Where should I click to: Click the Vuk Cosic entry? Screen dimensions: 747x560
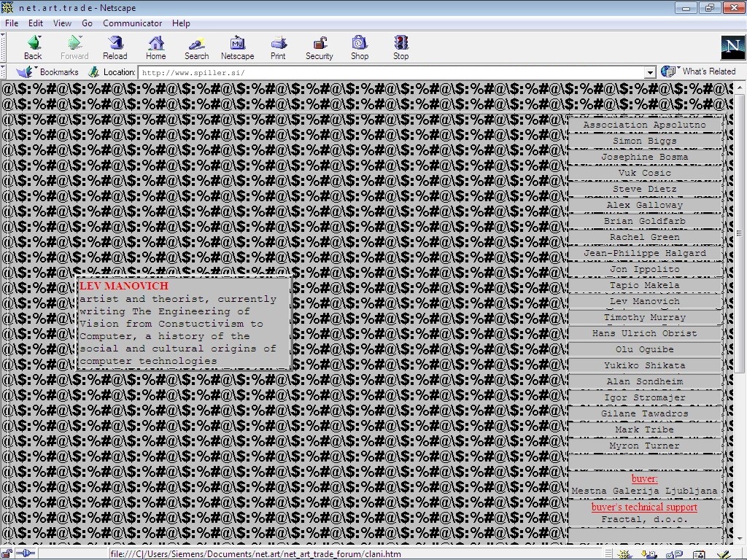pyautogui.click(x=645, y=173)
